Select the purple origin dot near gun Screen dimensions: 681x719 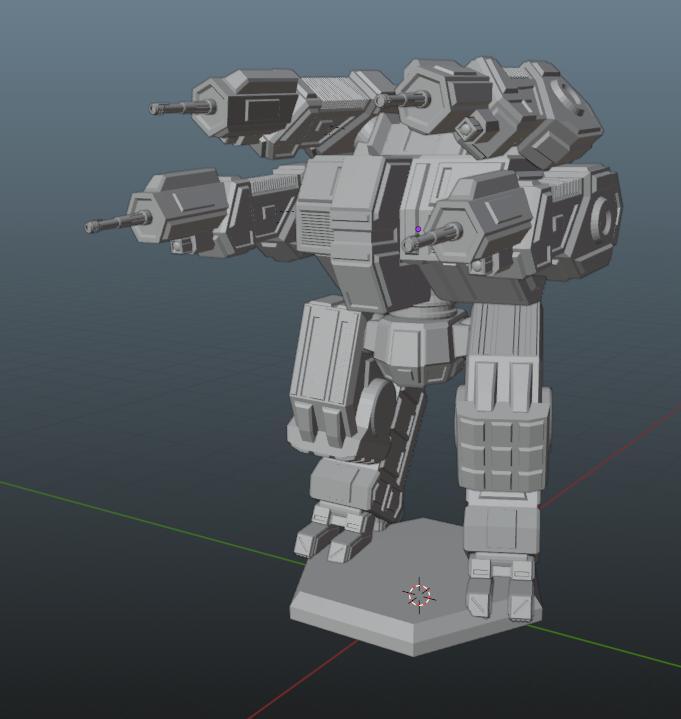418,229
